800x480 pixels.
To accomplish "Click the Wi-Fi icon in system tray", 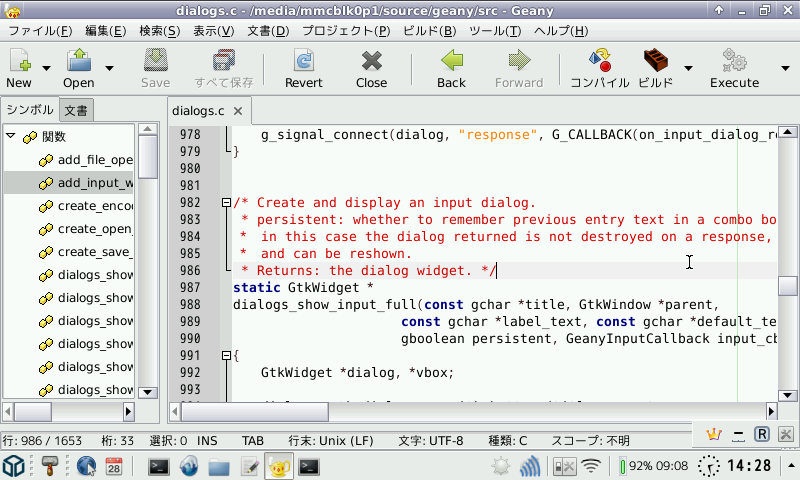I will 592,466.
